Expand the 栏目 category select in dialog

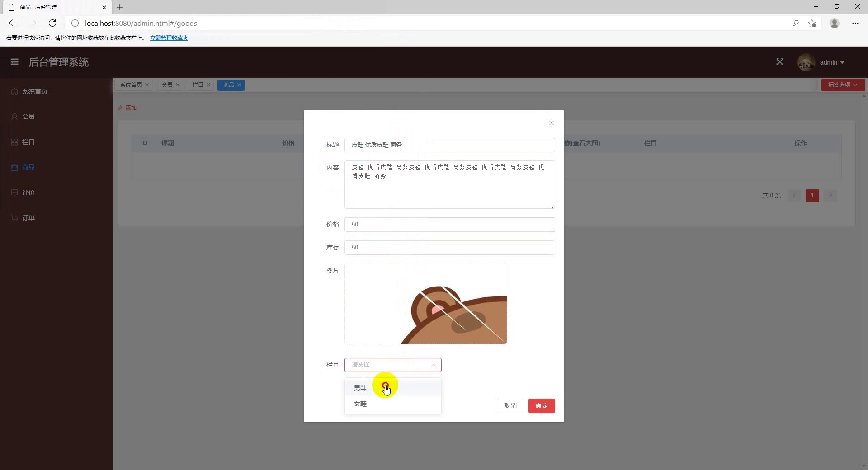(x=392, y=365)
